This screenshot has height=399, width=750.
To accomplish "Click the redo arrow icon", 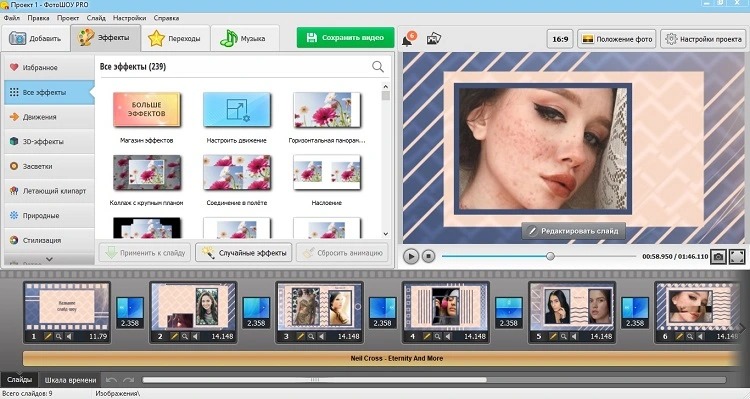I will [128, 380].
